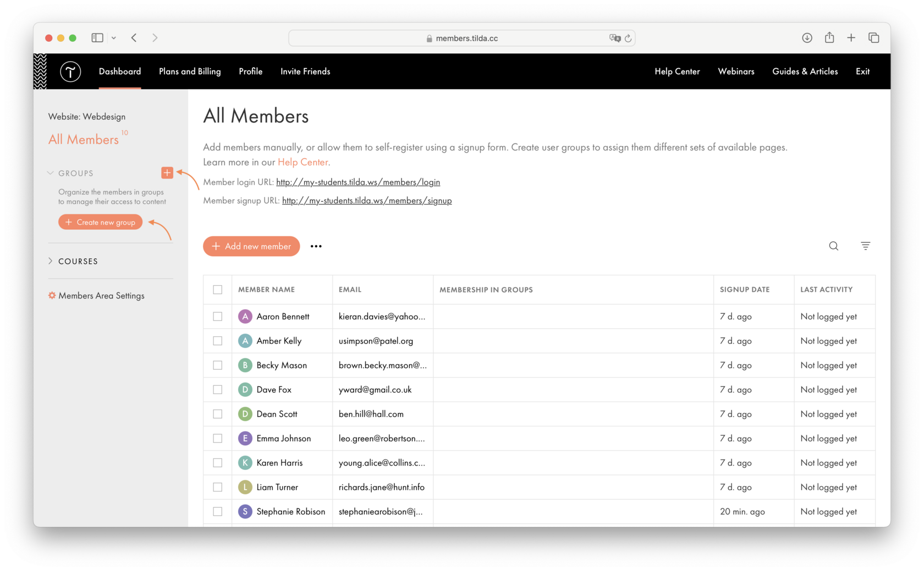Click the orange plus icon beside GROUPS

tap(167, 173)
